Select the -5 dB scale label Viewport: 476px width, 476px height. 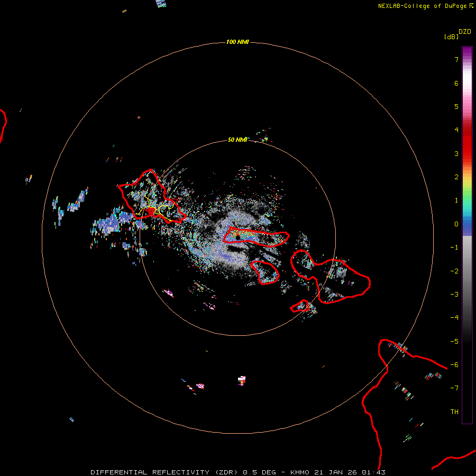pos(454,342)
